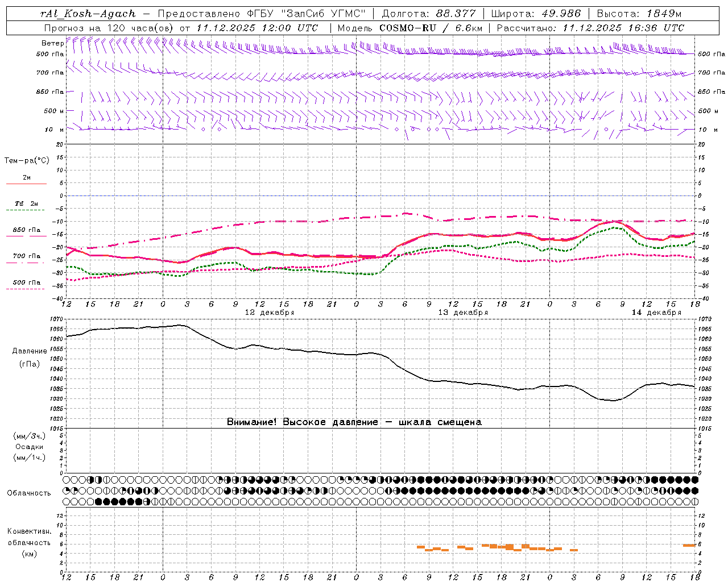Click the Ветер wind panel label
This screenshot has width=728, height=582.
[x=52, y=43]
